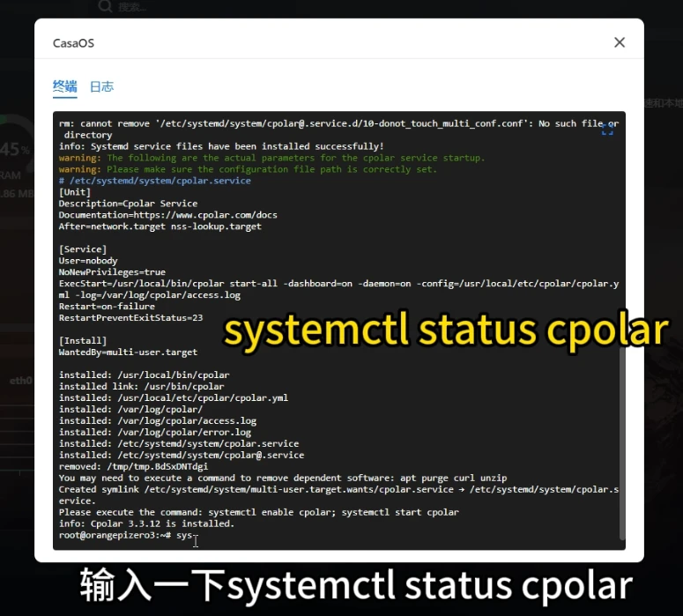Click the terminal scrollbar thumb
Screen dimensions: 683x616
622,444
